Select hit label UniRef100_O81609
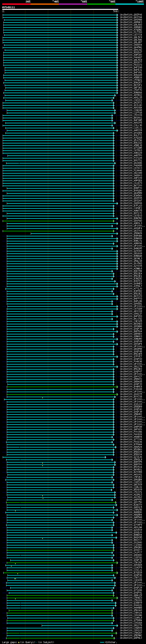The height and width of the screenshot is (644, 146). [x=131, y=254]
